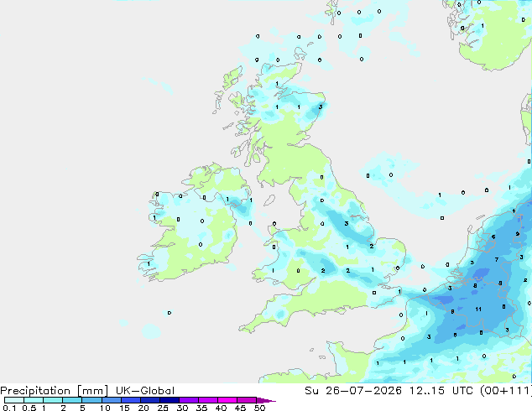Image resolution: width=532 pixels, height=411 pixels.
Task: Select the 2–5 mm legend color swatch
Action: point(72,400)
